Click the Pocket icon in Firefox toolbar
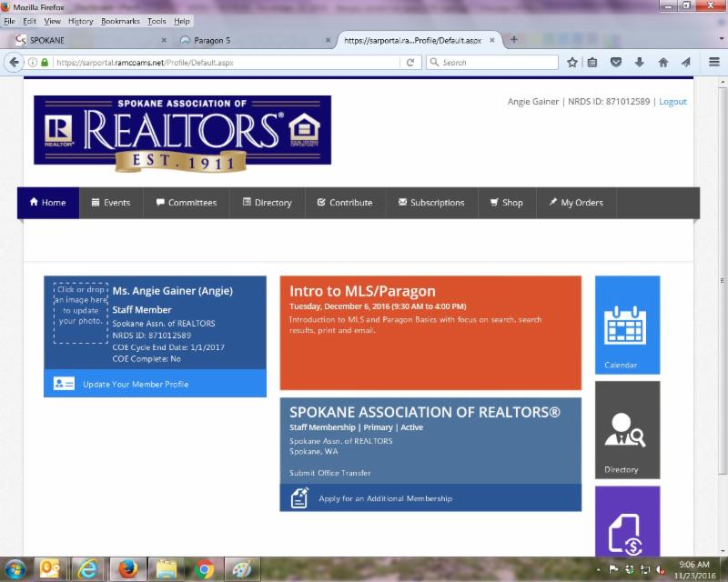728x582 pixels. (616, 63)
